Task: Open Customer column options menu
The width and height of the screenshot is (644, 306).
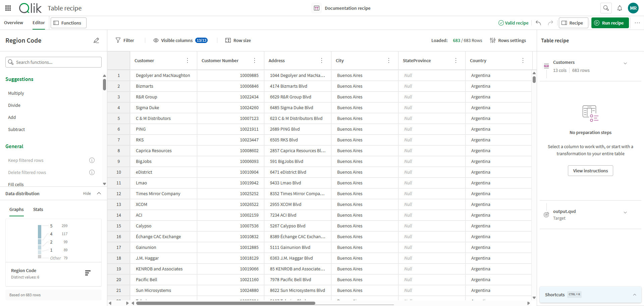Action: click(x=187, y=60)
